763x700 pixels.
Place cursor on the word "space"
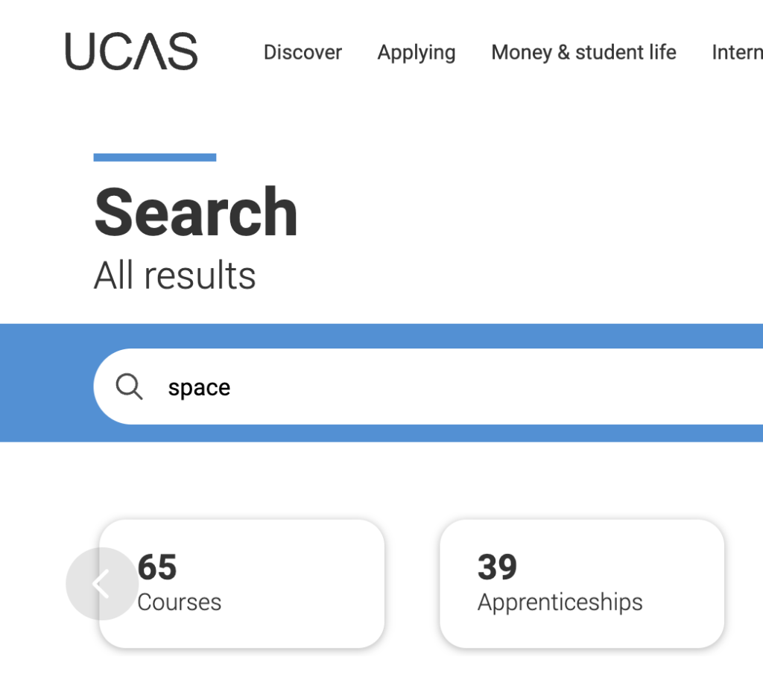[x=199, y=387]
